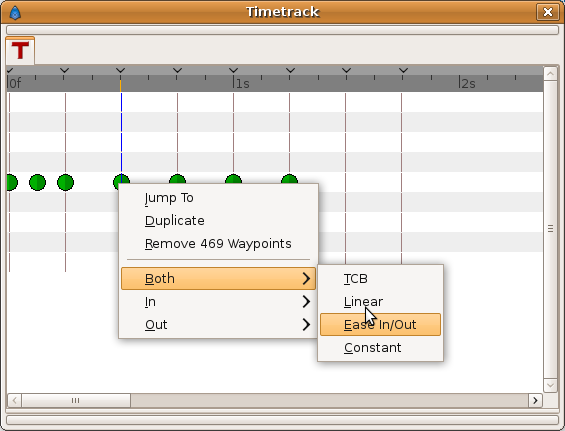The height and width of the screenshot is (431, 565).
Task: Expand the In interpolation submenu
Action: click(x=218, y=302)
